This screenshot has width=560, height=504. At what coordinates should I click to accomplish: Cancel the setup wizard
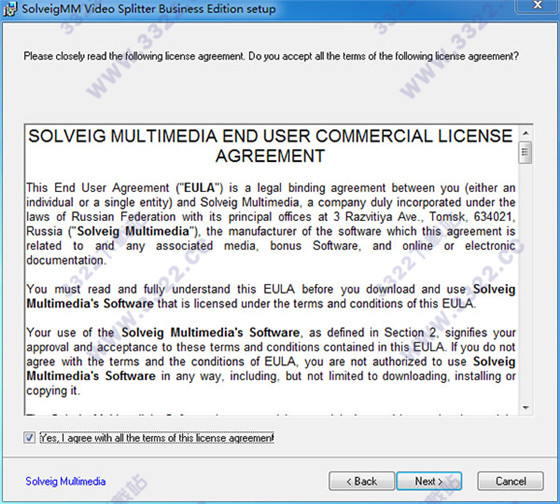click(510, 481)
